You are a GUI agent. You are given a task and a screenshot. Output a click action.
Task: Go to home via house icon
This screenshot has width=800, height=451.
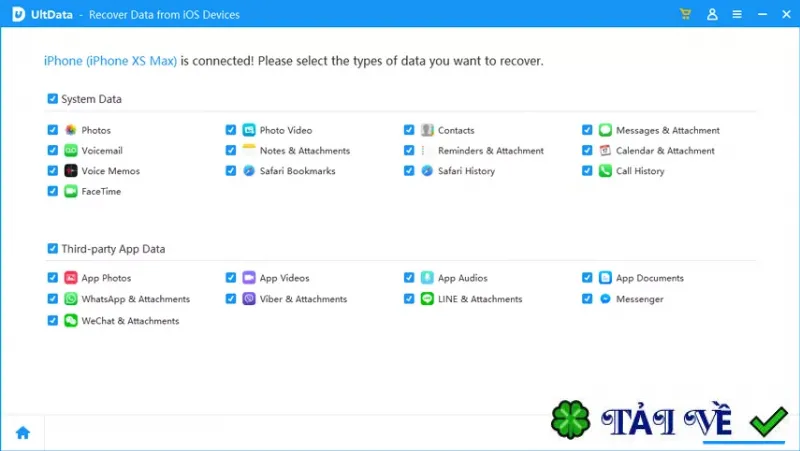[23, 433]
